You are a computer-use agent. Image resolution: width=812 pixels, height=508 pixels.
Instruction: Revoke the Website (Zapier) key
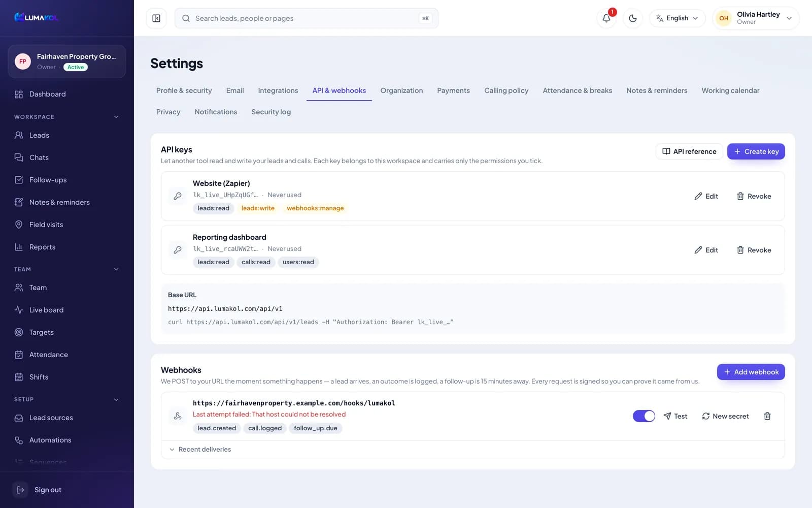click(754, 196)
